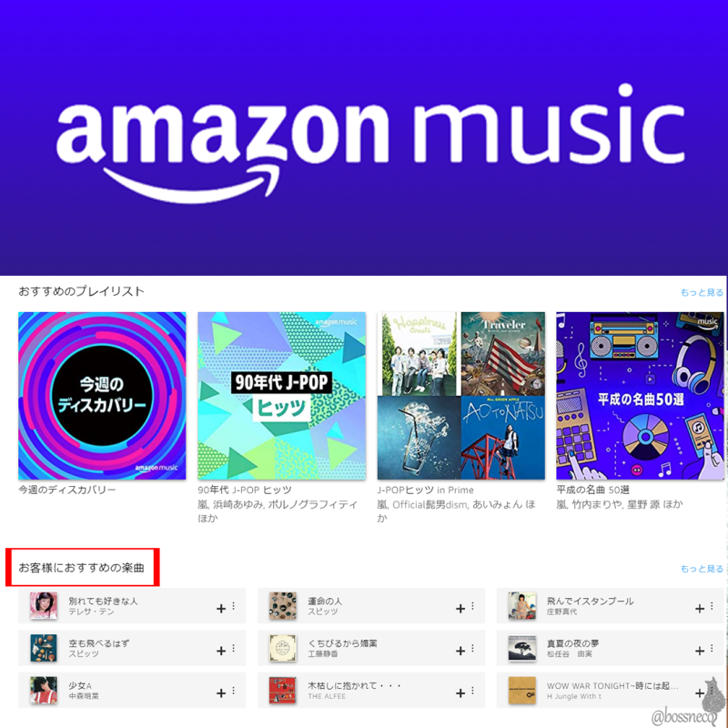This screenshot has height=728, width=728.
Task: Add 真夏の夜の夢 using plus icon
Action: click(699, 651)
